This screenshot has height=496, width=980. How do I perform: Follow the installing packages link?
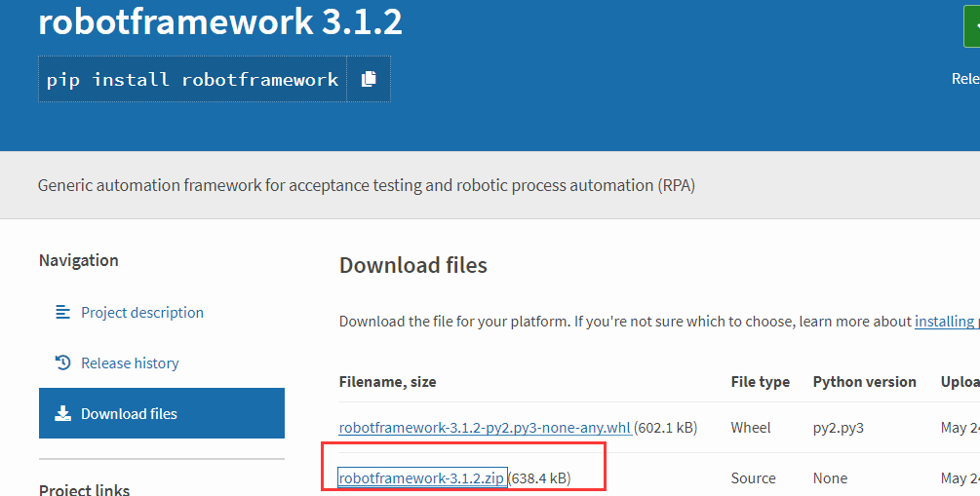tap(947, 322)
